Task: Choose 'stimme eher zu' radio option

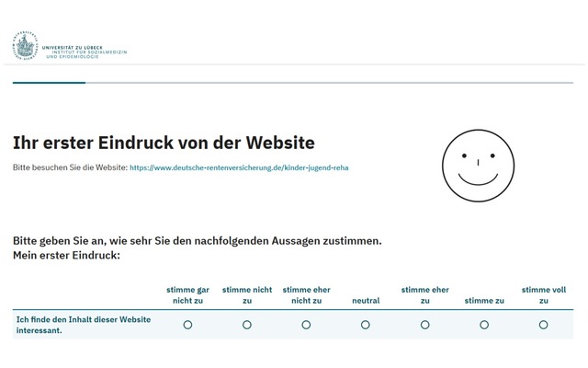Action: [424, 325]
